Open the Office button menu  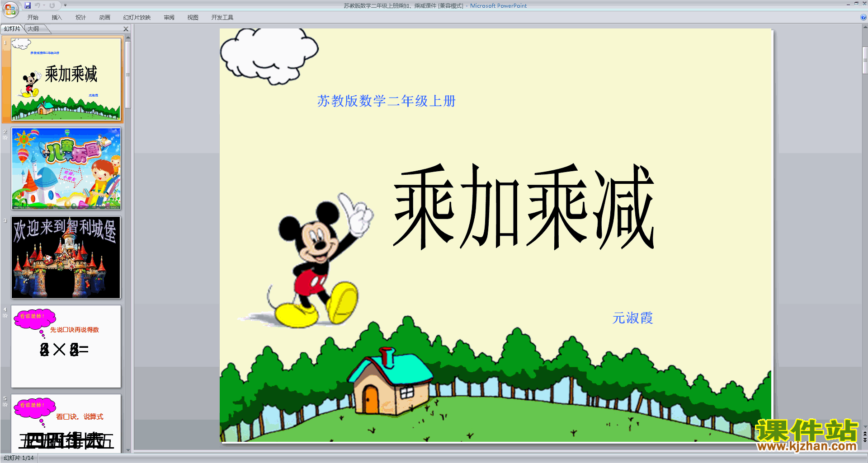tap(10, 9)
